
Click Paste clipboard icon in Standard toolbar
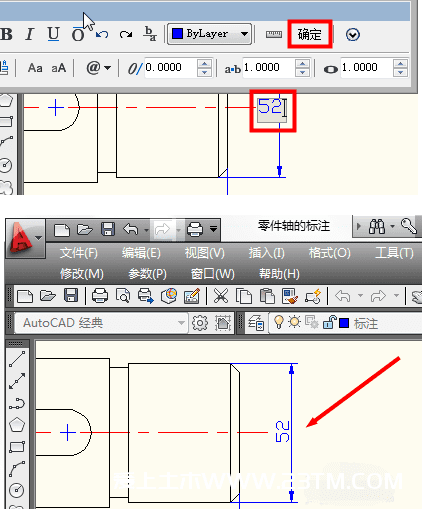pos(267,296)
